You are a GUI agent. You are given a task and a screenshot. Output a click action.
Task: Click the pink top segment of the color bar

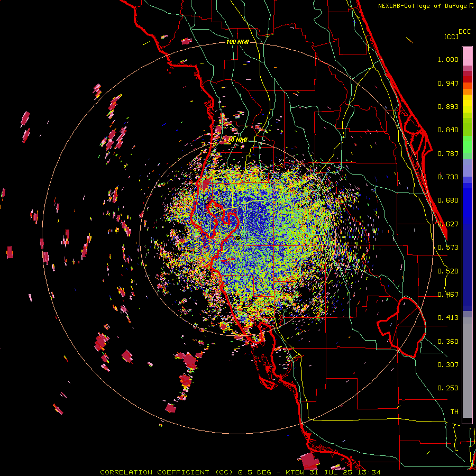pyautogui.click(x=467, y=56)
